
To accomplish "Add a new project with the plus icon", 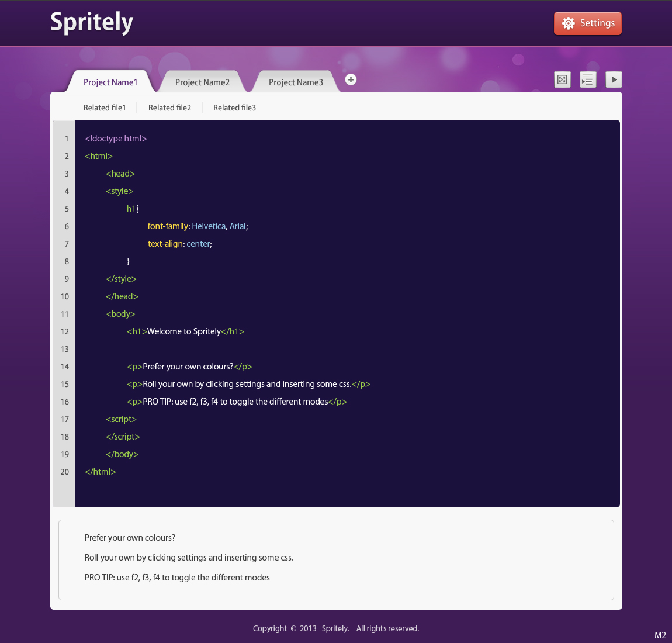I will [x=351, y=79].
